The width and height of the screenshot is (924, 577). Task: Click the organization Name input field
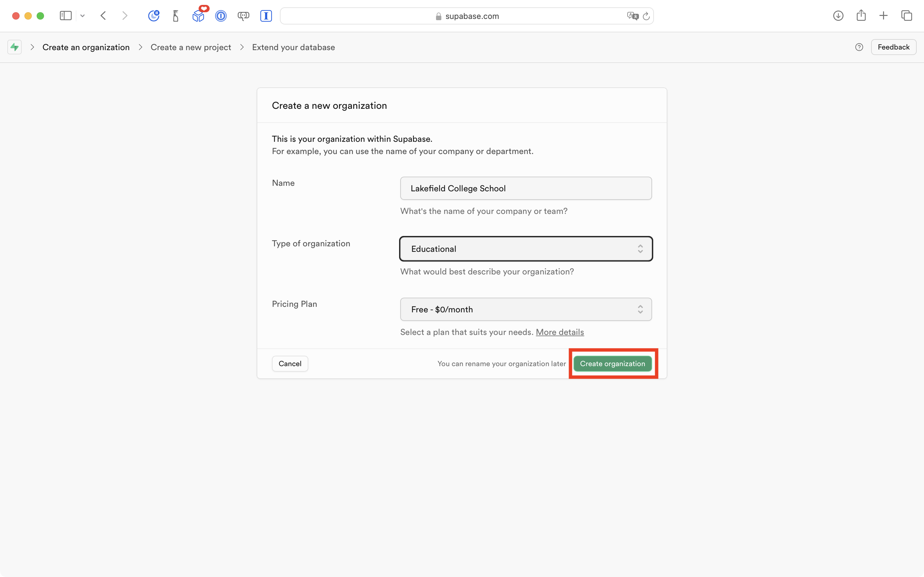coord(525,189)
